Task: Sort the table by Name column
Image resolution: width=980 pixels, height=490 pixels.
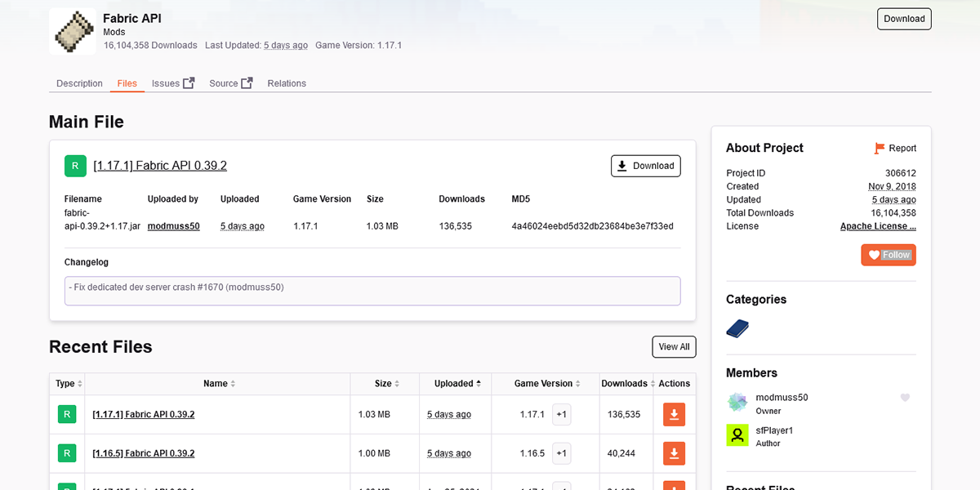Action: tap(218, 384)
